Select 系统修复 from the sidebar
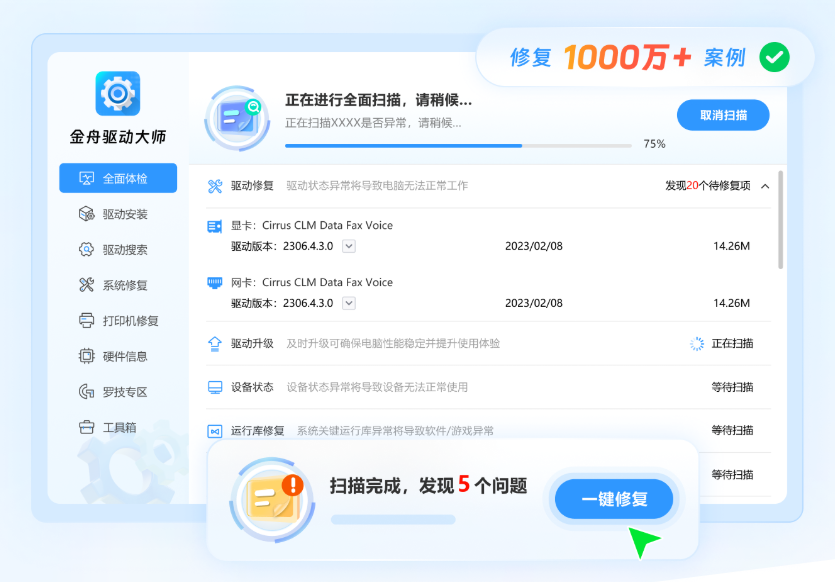The width and height of the screenshot is (835, 582). [x=118, y=285]
